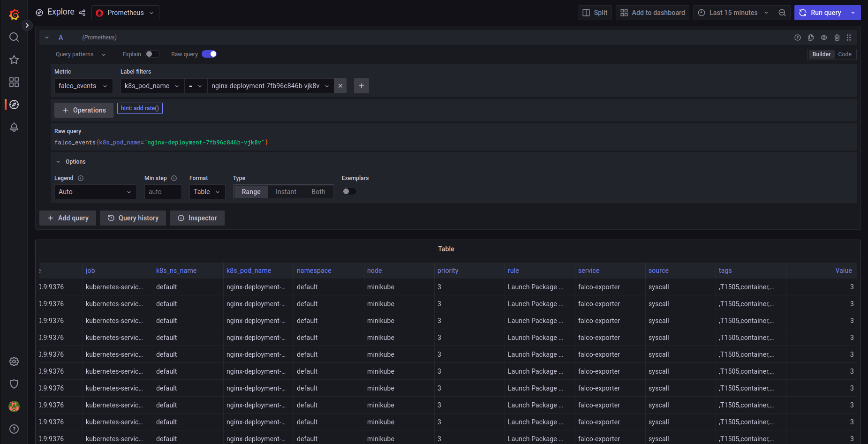Open Prometheus data source picker
The image size is (868, 444).
pos(125,13)
